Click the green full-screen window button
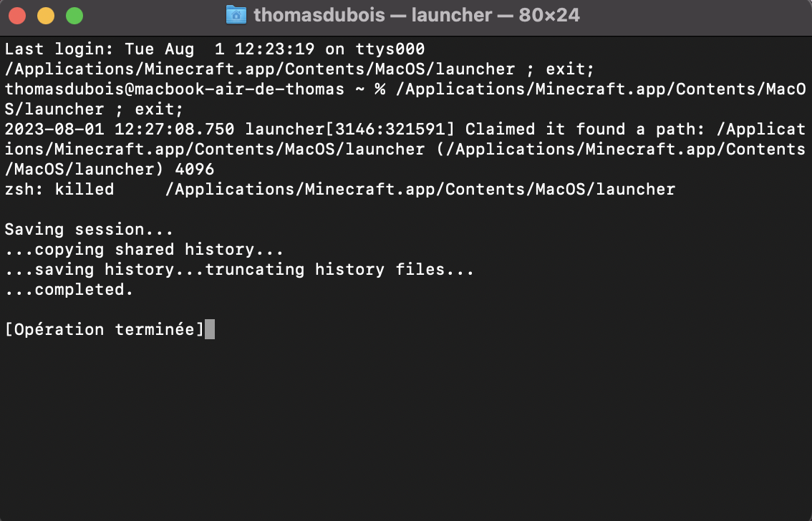Viewport: 812px width, 521px height. tap(74, 16)
